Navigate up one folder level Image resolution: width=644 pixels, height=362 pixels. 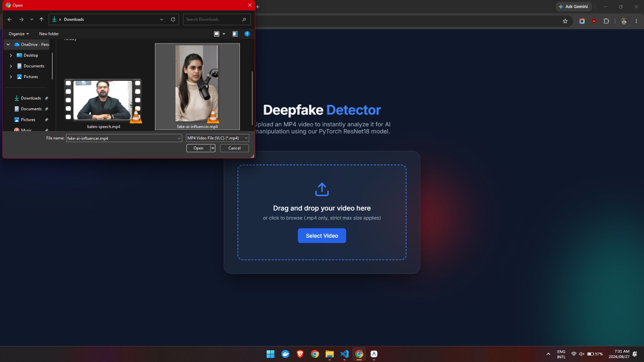click(41, 19)
